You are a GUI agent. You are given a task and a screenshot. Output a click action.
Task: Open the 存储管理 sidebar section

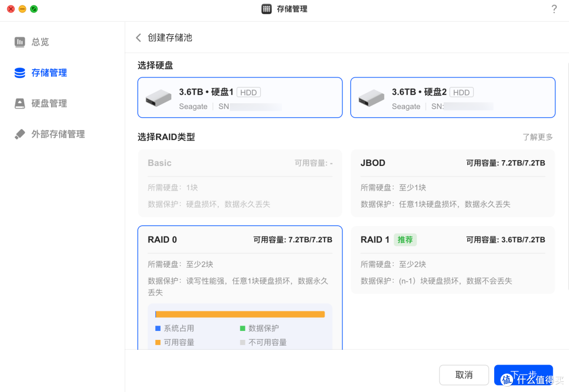coord(49,73)
